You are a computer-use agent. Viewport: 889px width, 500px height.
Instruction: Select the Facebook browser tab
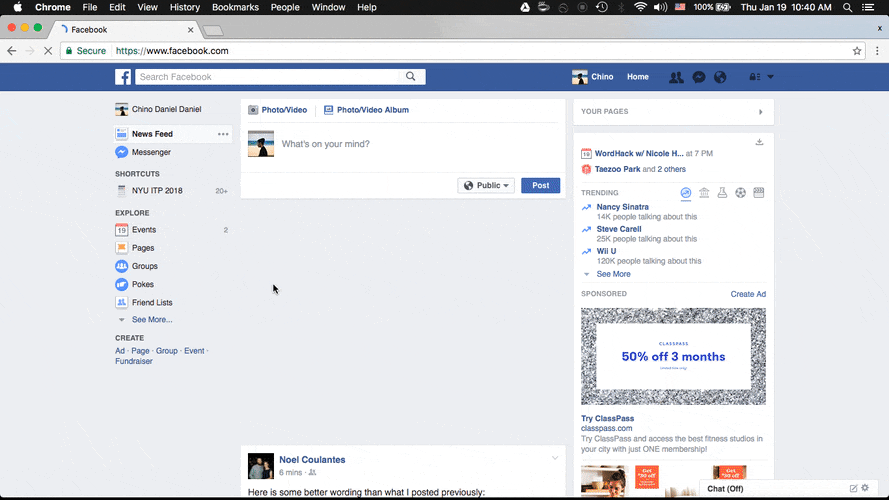pos(126,29)
